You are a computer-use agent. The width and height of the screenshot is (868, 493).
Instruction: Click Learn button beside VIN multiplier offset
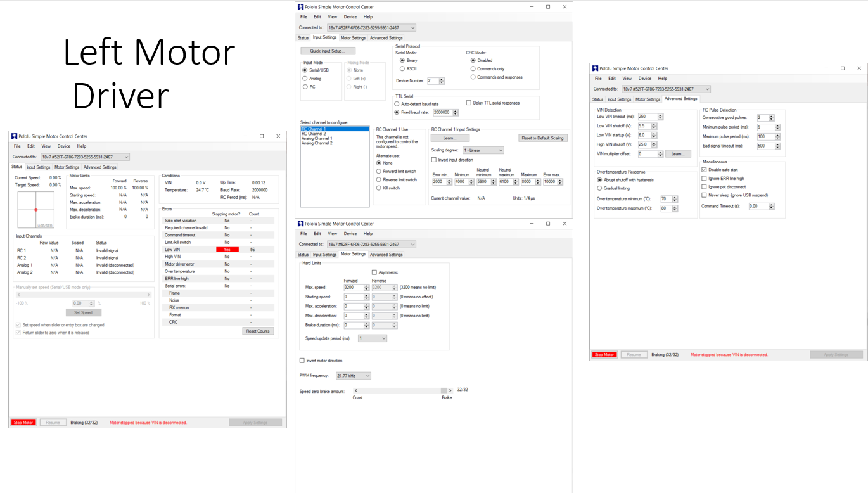(x=677, y=154)
